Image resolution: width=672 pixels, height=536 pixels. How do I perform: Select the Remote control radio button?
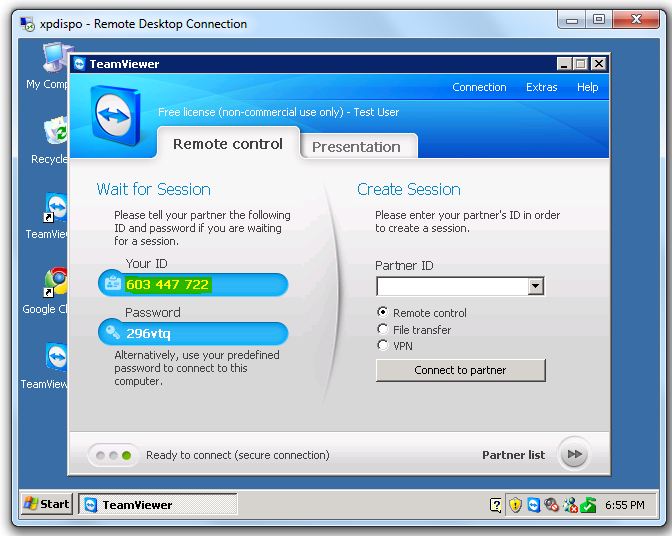coord(382,312)
